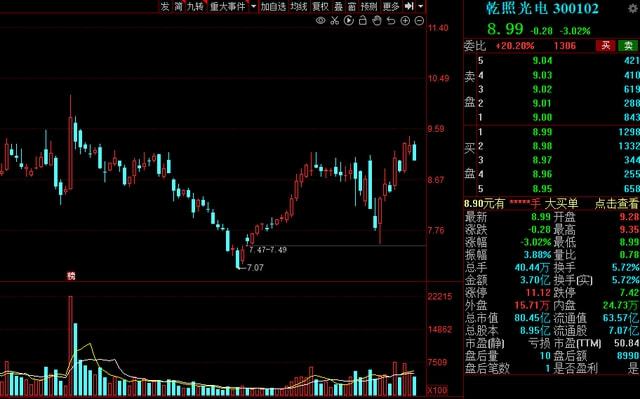Expand dropdown arrow next to 重大事件
The height and width of the screenshot is (399, 640).
tap(253, 7)
